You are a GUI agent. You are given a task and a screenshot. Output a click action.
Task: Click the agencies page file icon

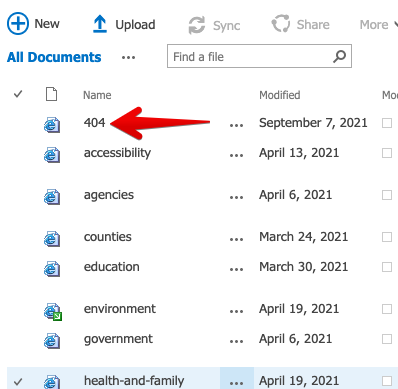(x=52, y=197)
